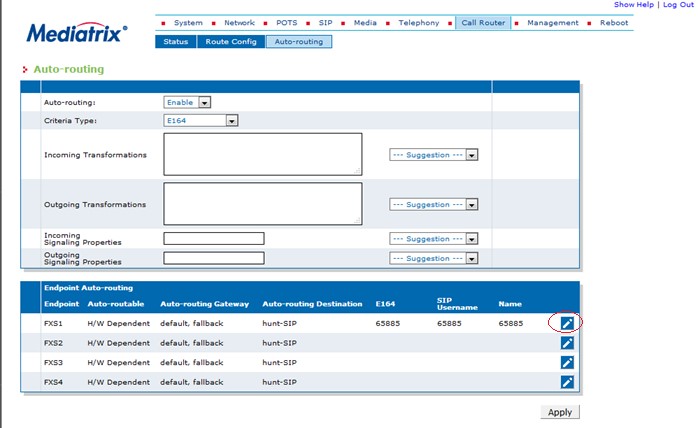The height and width of the screenshot is (428, 698).
Task: Edit the FXS1 endpoint with pencil icon
Action: [567, 323]
